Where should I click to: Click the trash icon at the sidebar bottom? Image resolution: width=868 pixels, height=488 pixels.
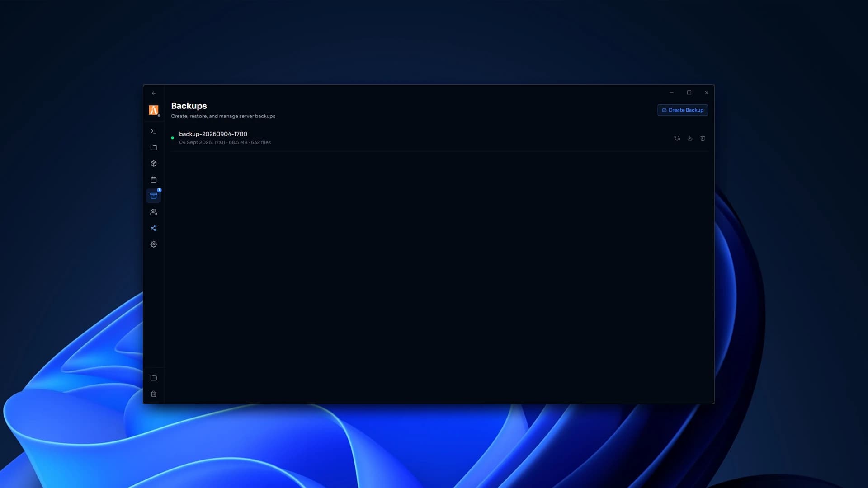point(154,394)
